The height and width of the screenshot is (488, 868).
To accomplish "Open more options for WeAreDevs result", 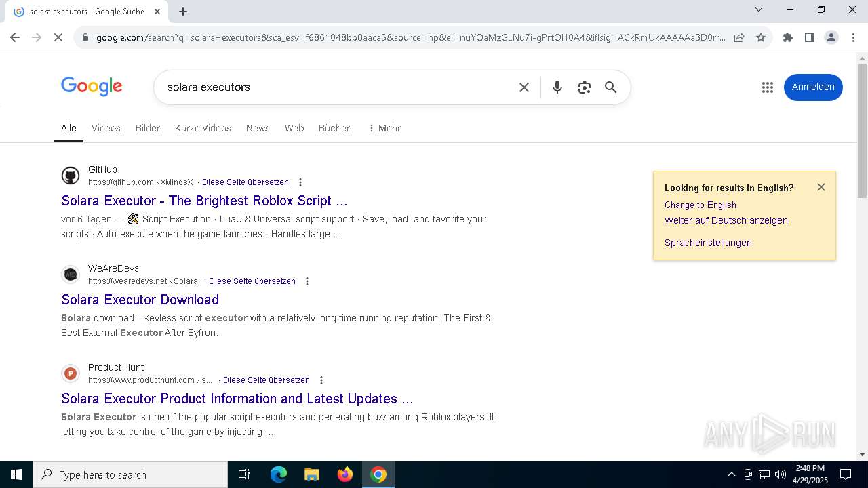I will [307, 281].
